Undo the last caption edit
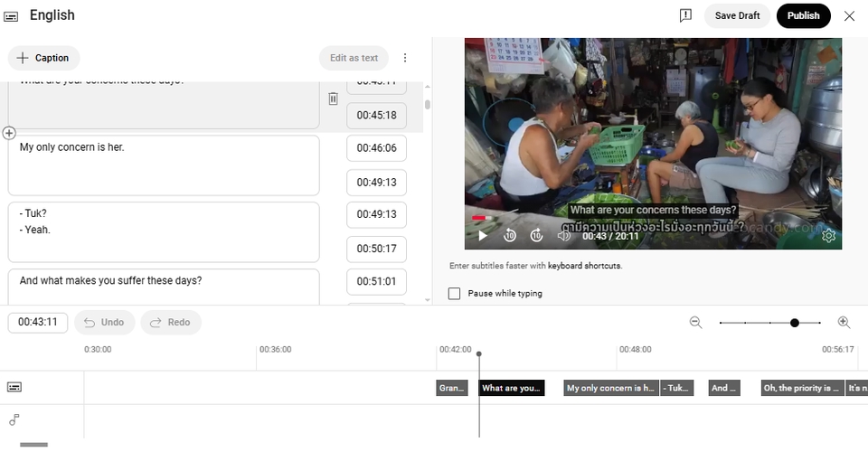This screenshot has width=868, height=471. pyautogui.click(x=104, y=323)
